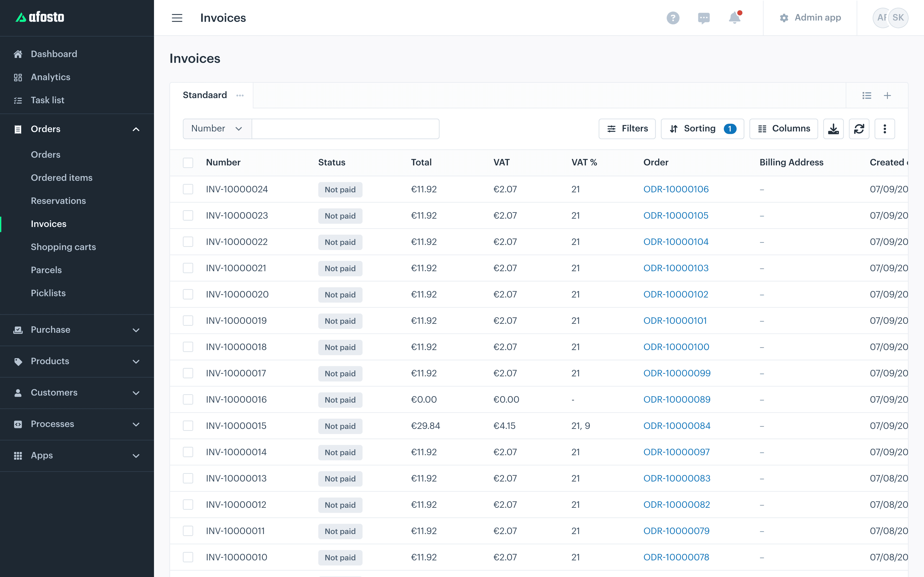This screenshot has width=924, height=577.
Task: Add a new view with the plus icon
Action: tap(887, 95)
